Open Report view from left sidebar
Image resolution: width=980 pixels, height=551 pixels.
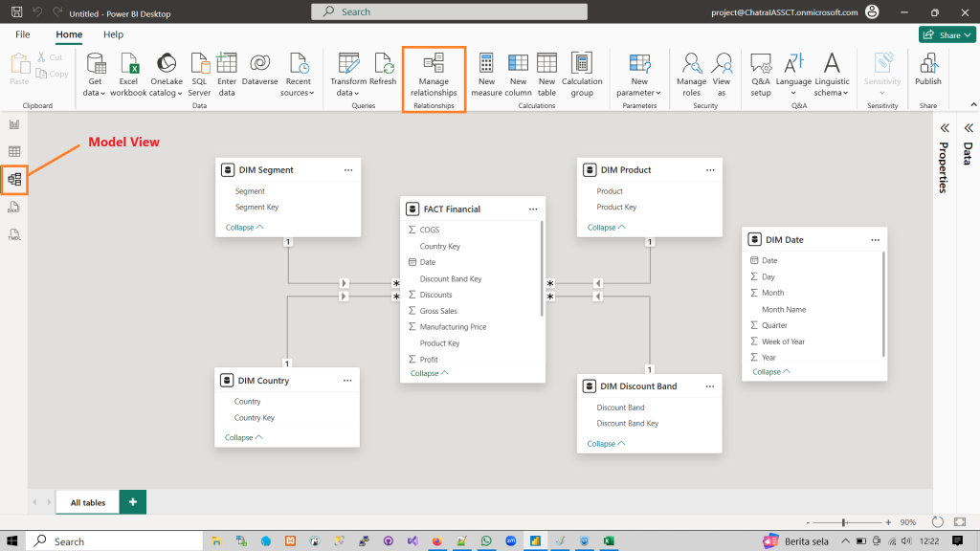click(14, 124)
